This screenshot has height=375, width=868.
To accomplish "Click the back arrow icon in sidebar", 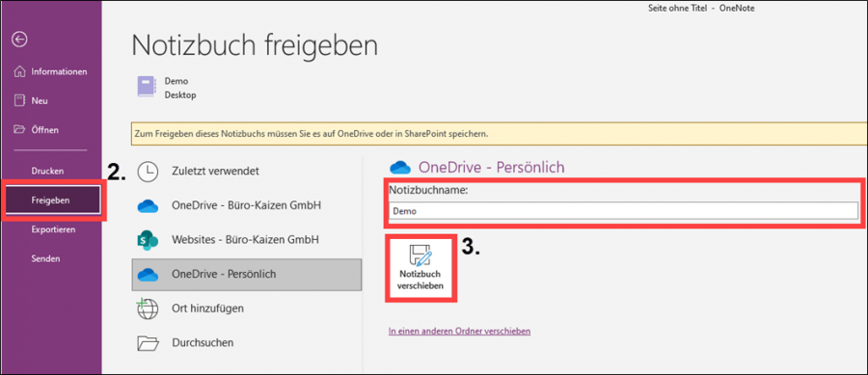I will point(20,39).
